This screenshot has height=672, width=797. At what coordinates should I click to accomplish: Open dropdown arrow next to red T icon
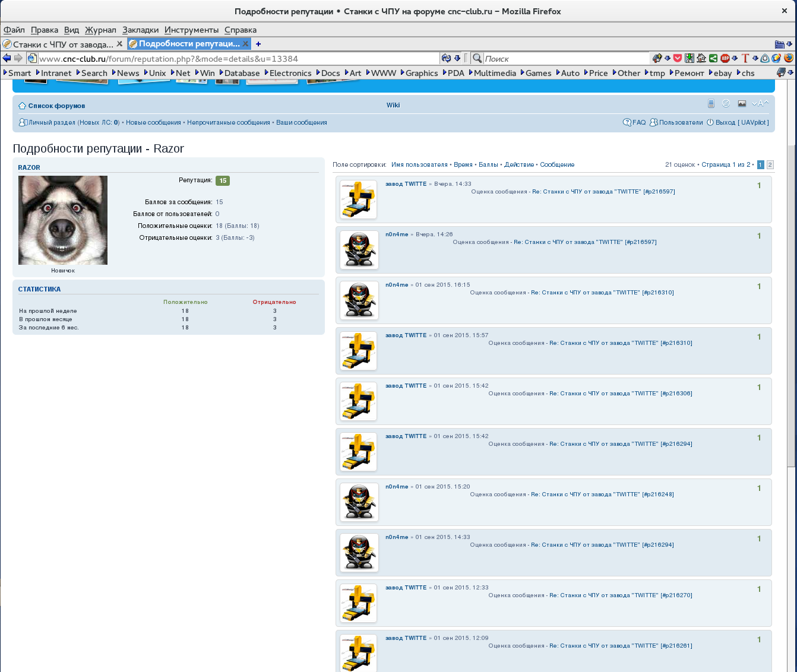tap(755, 58)
